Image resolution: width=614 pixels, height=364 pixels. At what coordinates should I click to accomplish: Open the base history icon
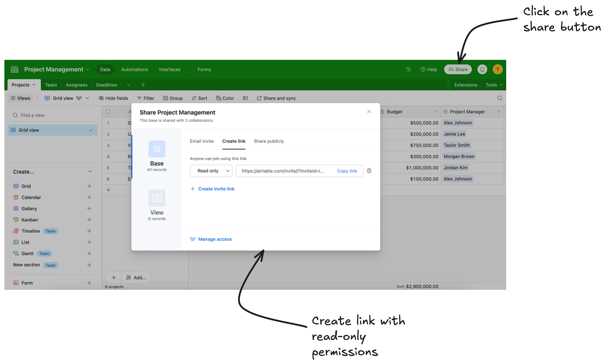click(x=408, y=69)
